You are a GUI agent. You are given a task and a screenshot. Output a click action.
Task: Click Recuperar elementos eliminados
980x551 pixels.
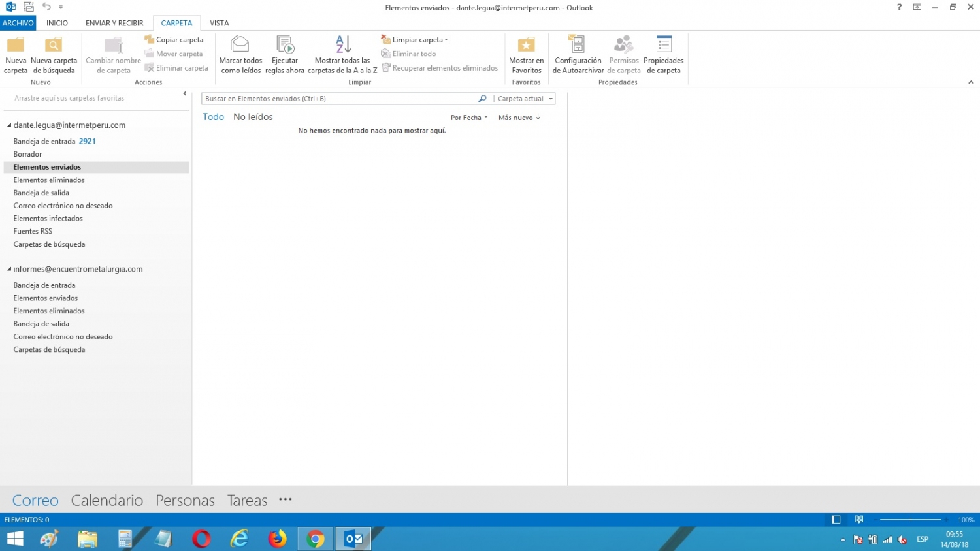coord(440,68)
